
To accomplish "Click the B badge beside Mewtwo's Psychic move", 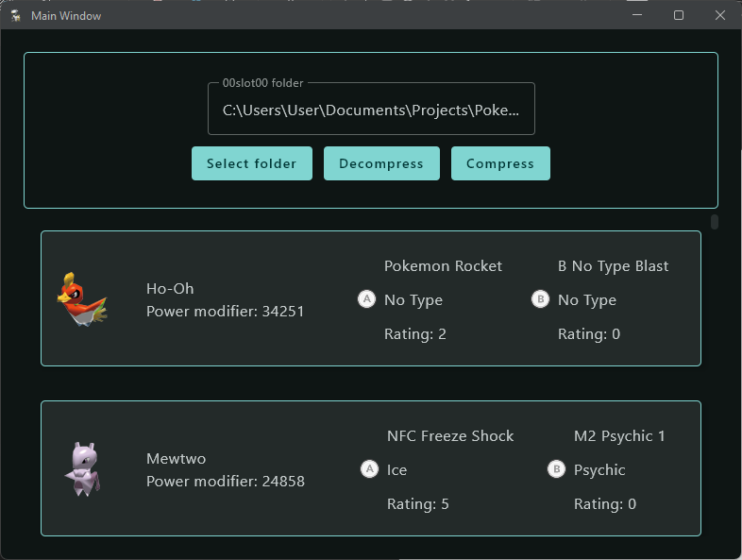I will (x=557, y=469).
